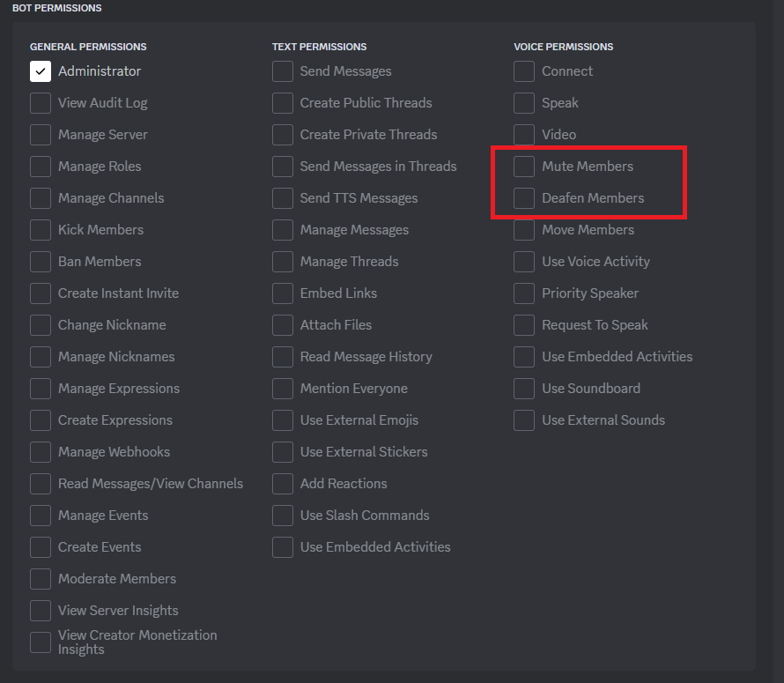
Task: Tick the Use Voice Activity checkbox
Action: coord(524,262)
